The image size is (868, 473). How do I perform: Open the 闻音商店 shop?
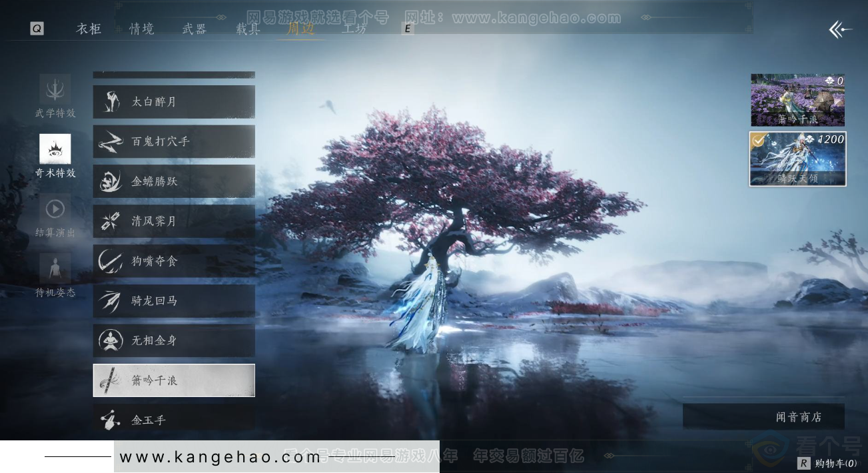pos(763,417)
